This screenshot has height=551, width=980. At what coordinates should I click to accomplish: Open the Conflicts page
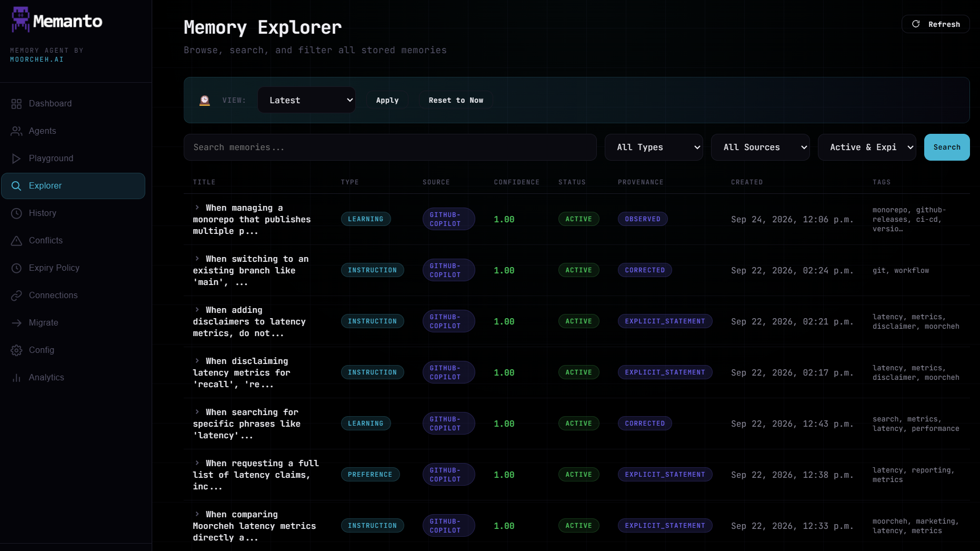pos(73,241)
